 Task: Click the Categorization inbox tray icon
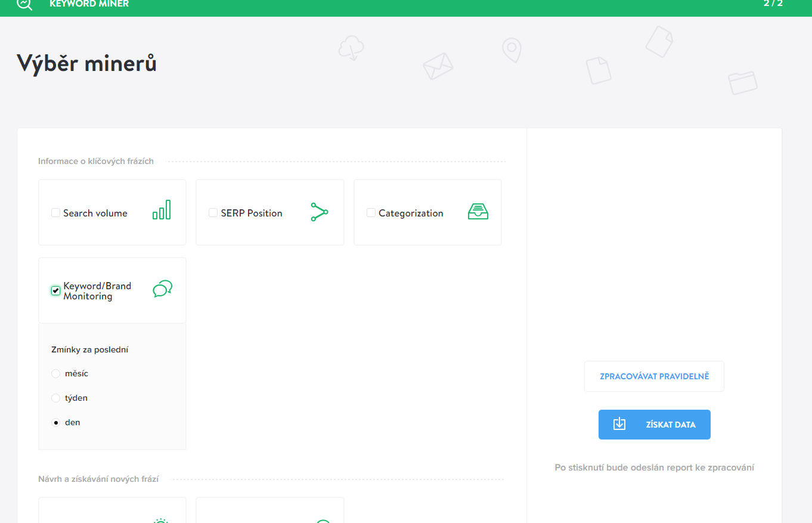478,212
